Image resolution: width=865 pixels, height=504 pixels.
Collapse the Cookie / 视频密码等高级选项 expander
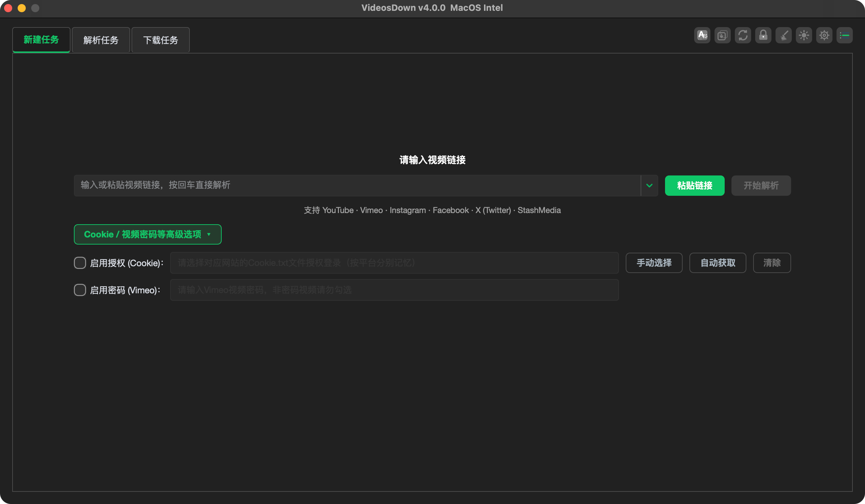tap(147, 234)
